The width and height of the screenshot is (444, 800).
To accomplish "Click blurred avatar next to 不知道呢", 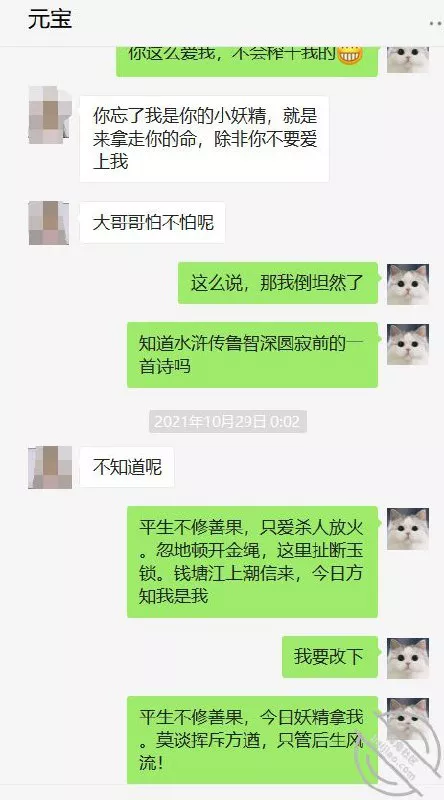I will pos(50,467).
